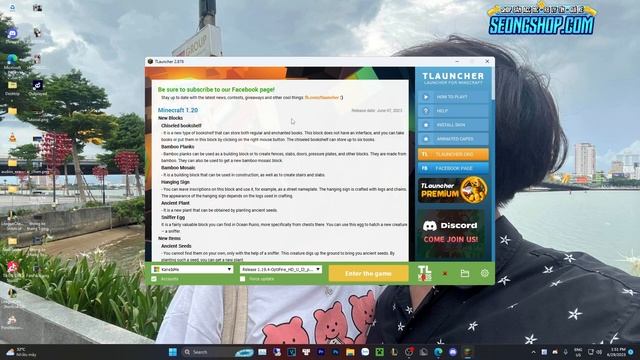This screenshot has width=640, height=360.
Task: Open Recycle Bin on desktop
Action: (12, 7)
